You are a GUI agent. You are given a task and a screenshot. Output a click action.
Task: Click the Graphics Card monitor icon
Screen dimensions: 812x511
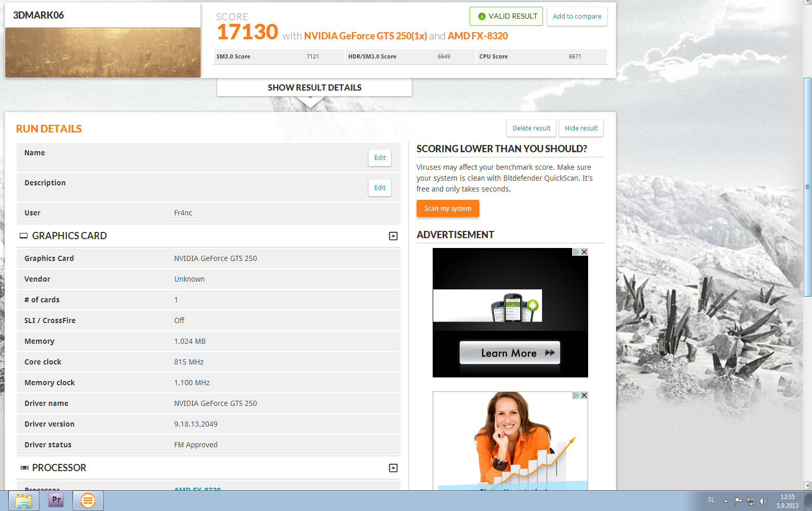pyautogui.click(x=23, y=236)
